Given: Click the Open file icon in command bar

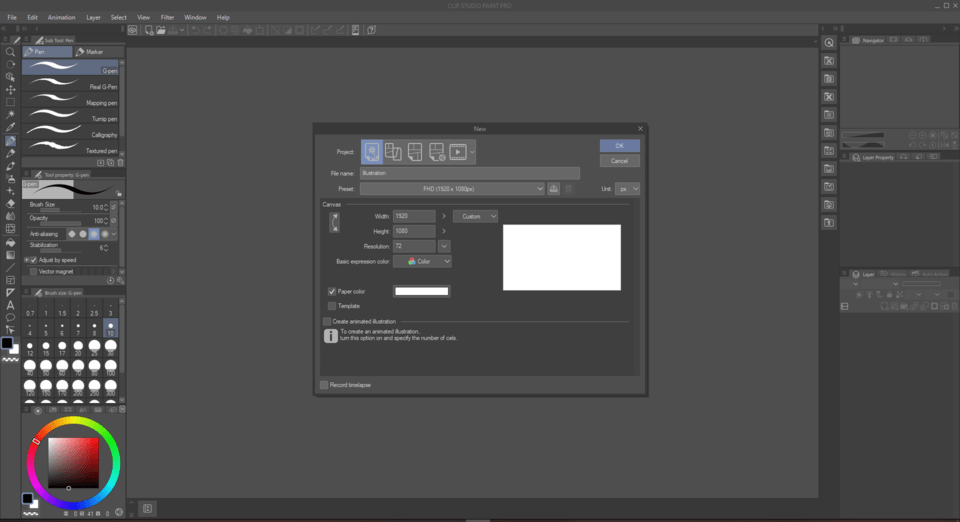Looking at the screenshot, I should tap(160, 30).
